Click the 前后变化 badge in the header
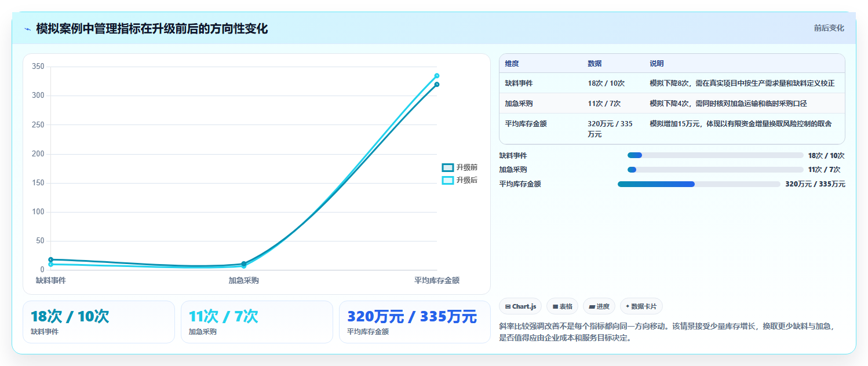This screenshot has height=366, width=868. pyautogui.click(x=829, y=28)
